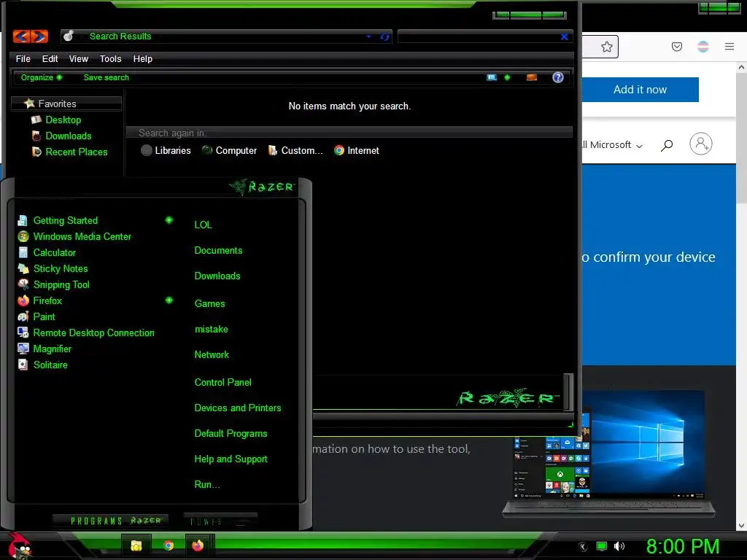This screenshot has width=747, height=560.
Task: Click the Explorer forward arrow button
Action: pyautogui.click(x=39, y=36)
